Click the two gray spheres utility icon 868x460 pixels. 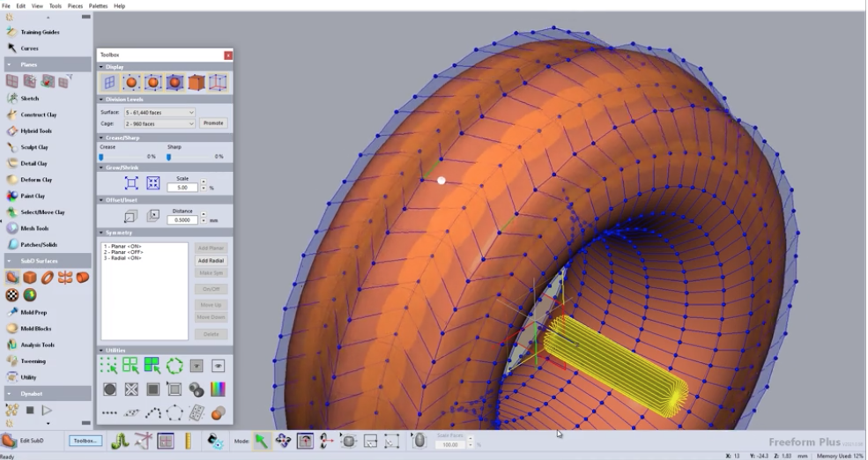point(196,390)
